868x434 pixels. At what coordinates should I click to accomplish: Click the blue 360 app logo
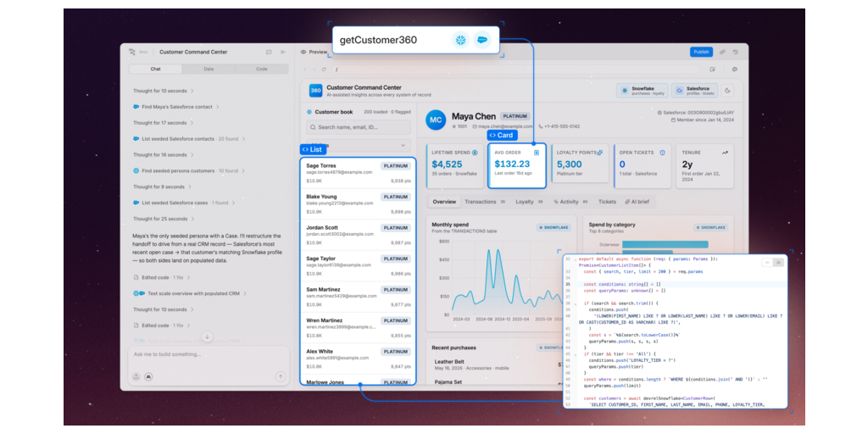(315, 90)
